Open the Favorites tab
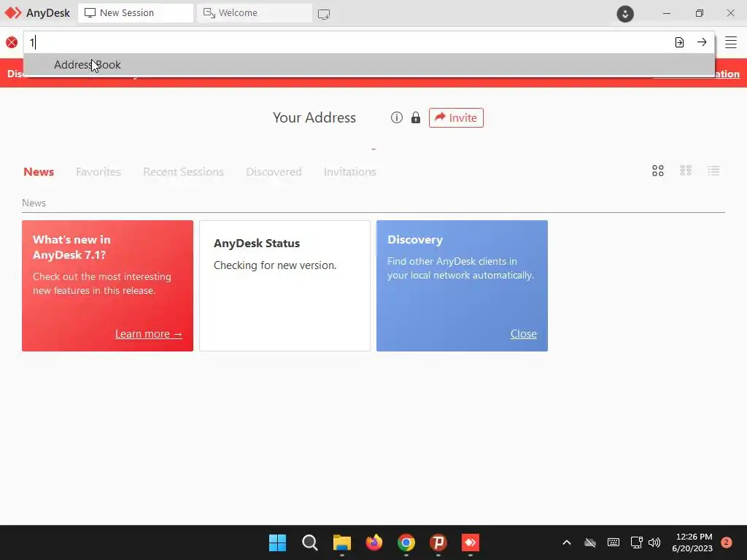Screen dimensions: 747x560 coord(98,172)
